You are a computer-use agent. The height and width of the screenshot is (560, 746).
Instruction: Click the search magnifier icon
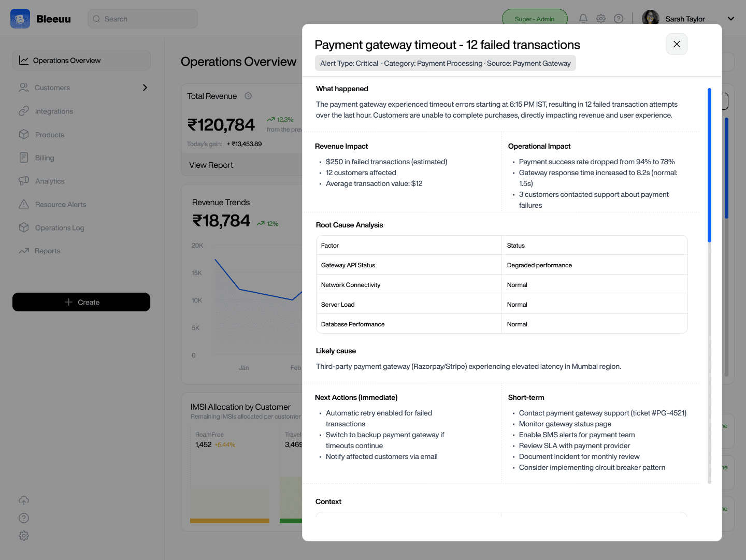pos(96,19)
